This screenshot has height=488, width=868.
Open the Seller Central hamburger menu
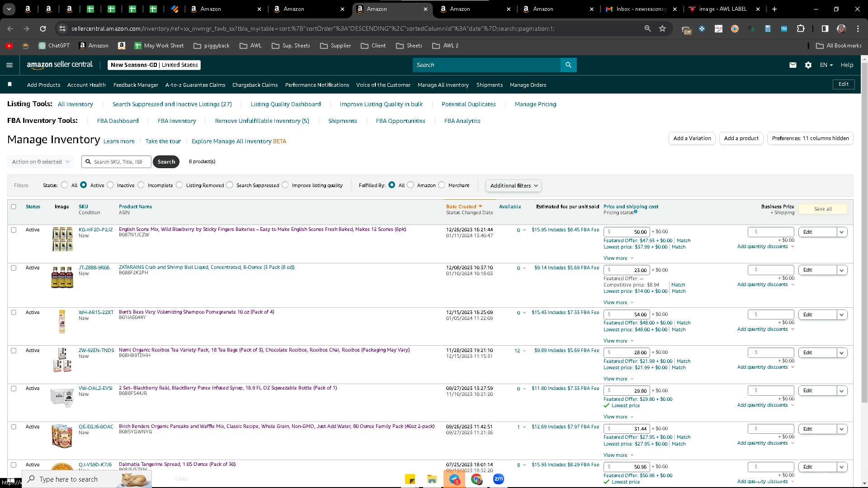click(9, 65)
